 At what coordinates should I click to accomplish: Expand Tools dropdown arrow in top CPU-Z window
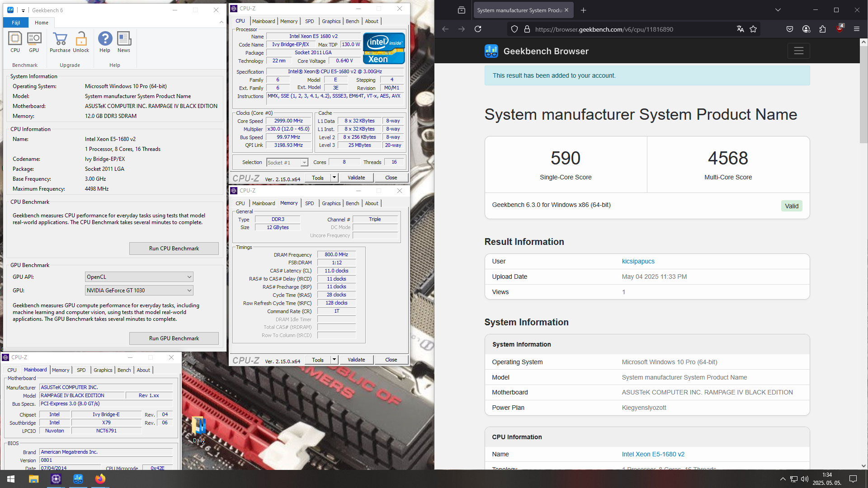[x=335, y=178]
